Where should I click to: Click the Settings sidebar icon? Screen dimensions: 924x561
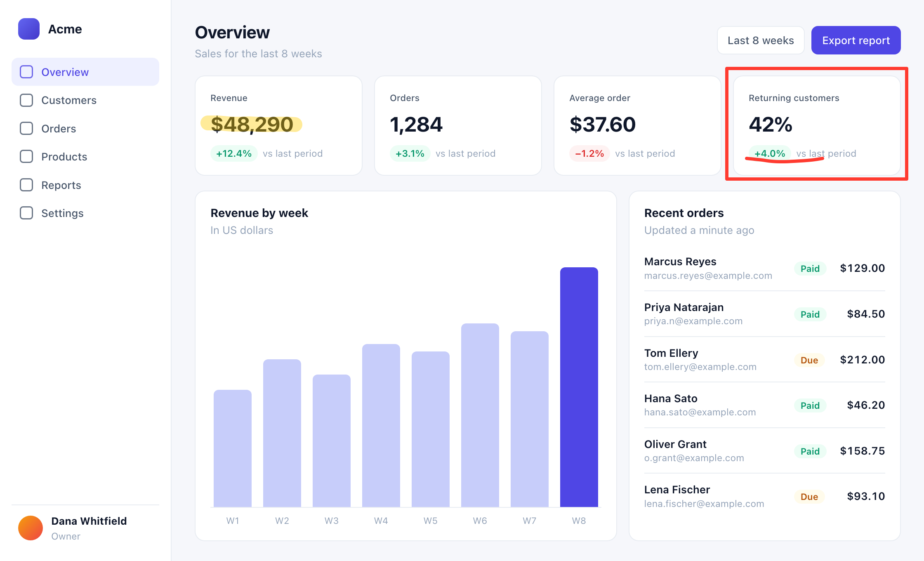click(x=26, y=213)
